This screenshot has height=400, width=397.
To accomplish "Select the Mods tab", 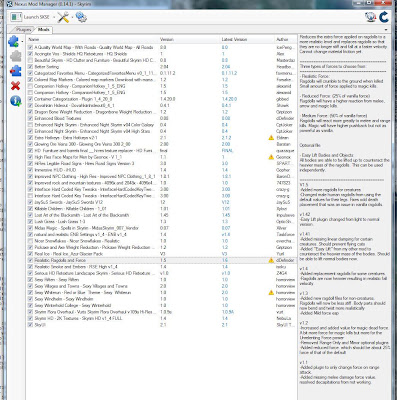I will [x=44, y=29].
